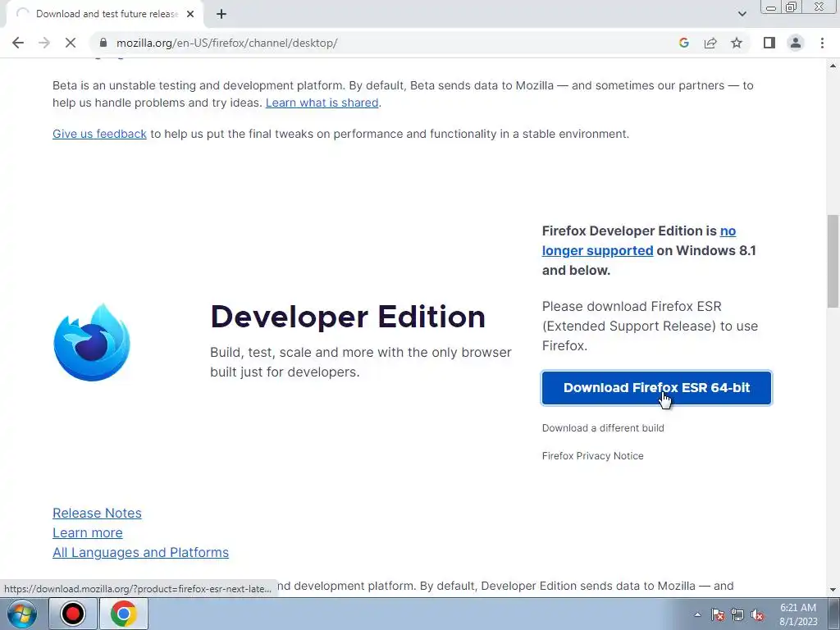This screenshot has width=840, height=630.
Task: Click Chrome icon in the taskbar
Action: point(124,614)
